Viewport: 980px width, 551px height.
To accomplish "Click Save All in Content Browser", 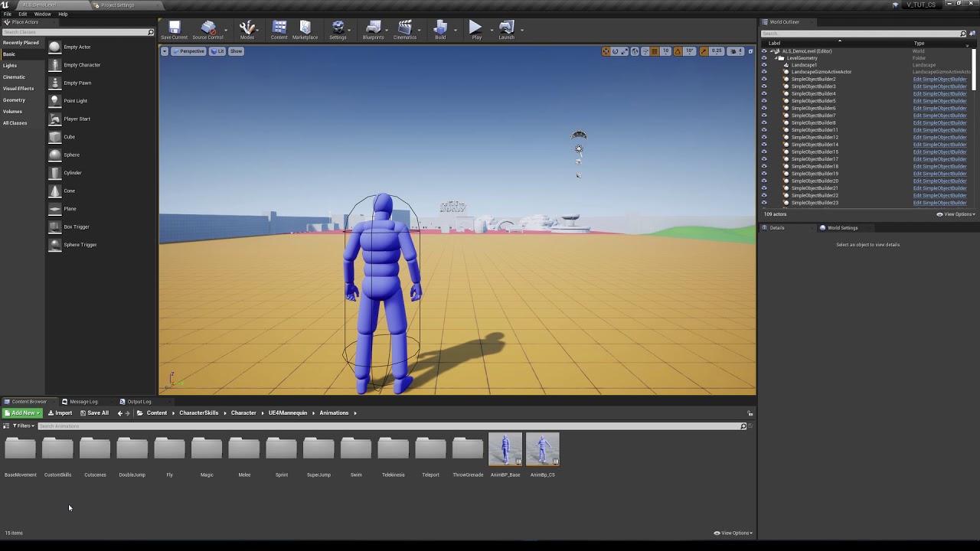I will coord(93,413).
